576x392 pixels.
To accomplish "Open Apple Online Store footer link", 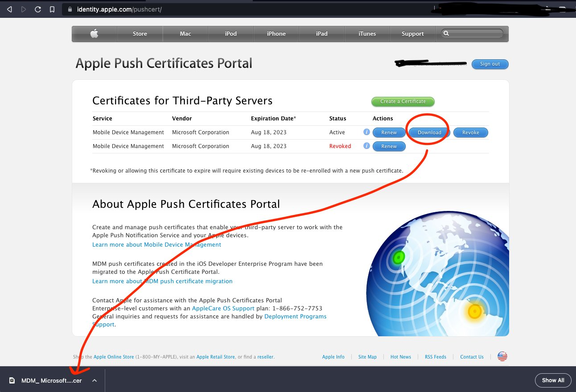I will point(114,357).
